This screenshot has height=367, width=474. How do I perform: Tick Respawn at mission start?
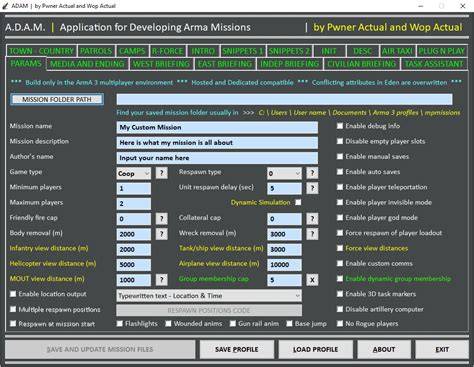13,324
